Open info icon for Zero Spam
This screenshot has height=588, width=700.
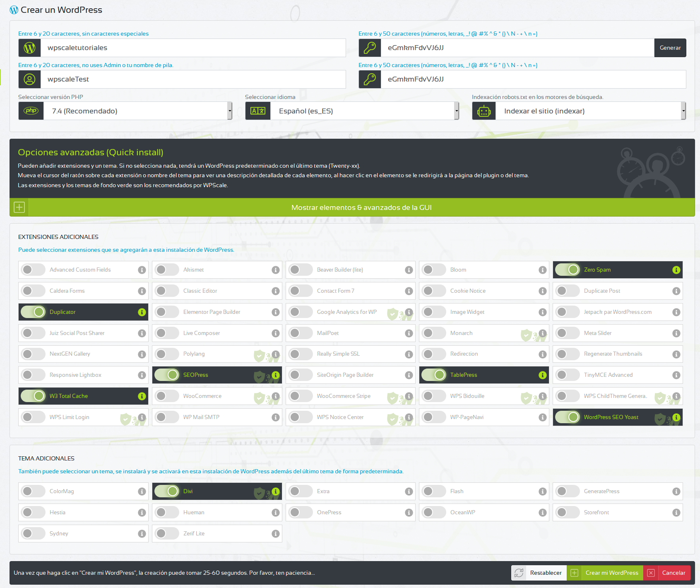point(676,270)
